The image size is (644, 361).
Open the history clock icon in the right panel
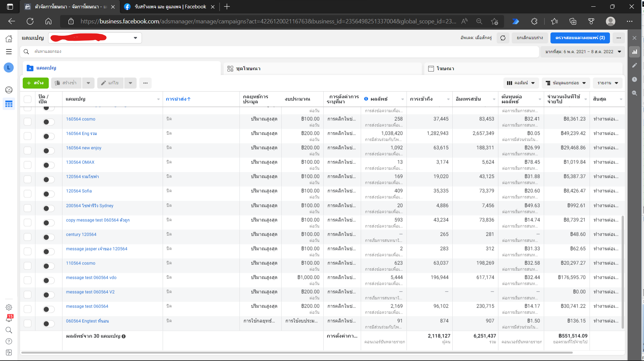[x=634, y=79]
